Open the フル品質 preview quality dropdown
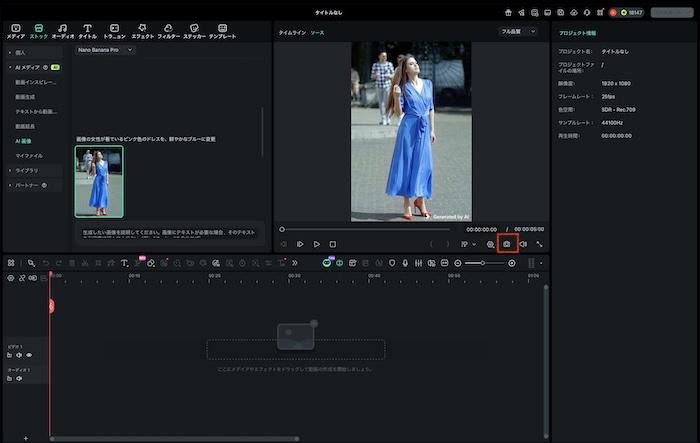The image size is (700, 443). (517, 32)
